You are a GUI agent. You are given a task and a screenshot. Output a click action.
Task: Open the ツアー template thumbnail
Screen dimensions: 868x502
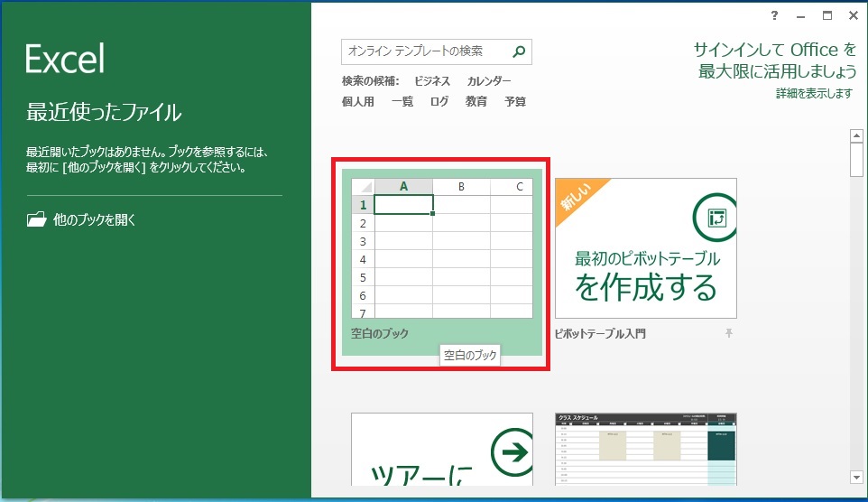point(442,450)
